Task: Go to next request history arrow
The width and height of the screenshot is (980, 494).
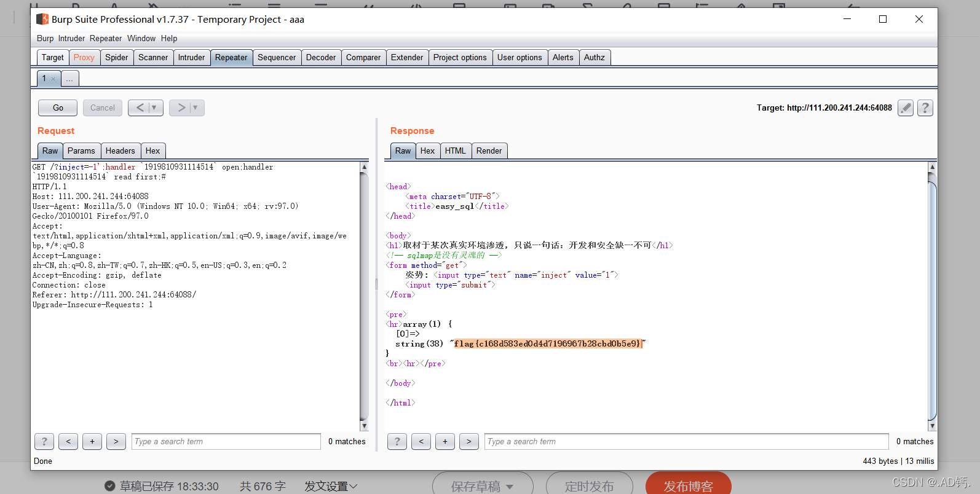Action: click(181, 108)
